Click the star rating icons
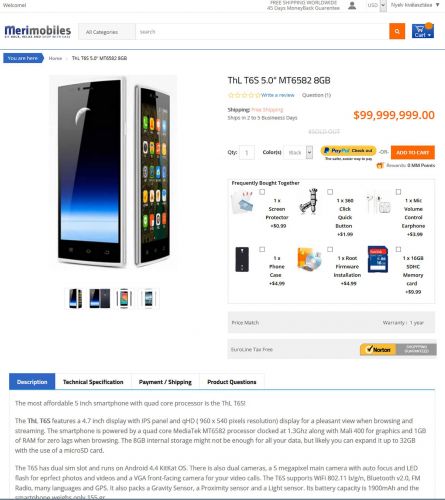The image size is (445, 500). coord(244,95)
